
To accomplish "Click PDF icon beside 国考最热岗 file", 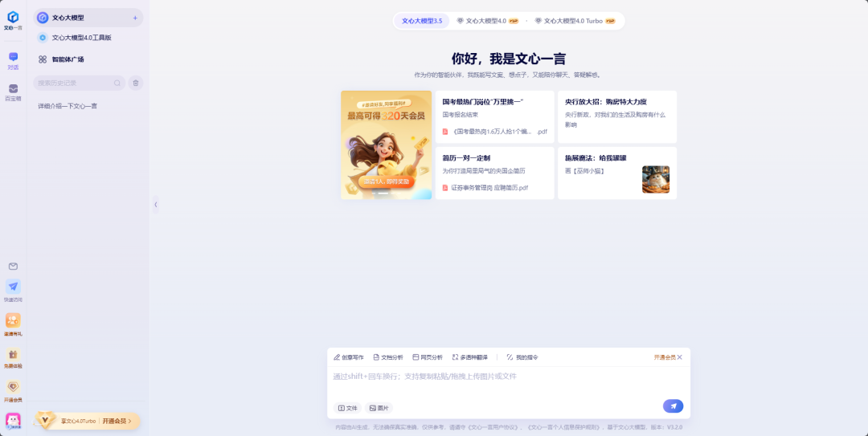I will [445, 132].
